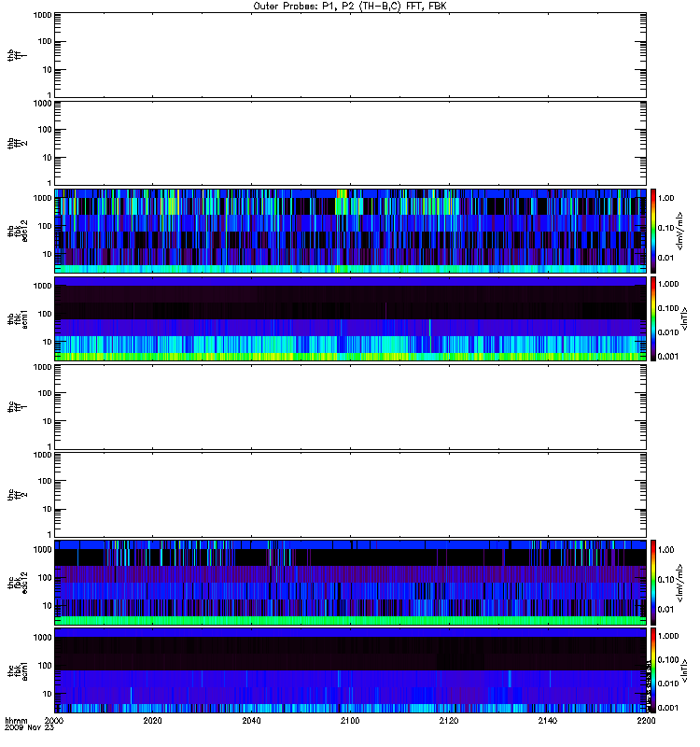Click the 2000 time axis label
700x747 pixels.
54,720
